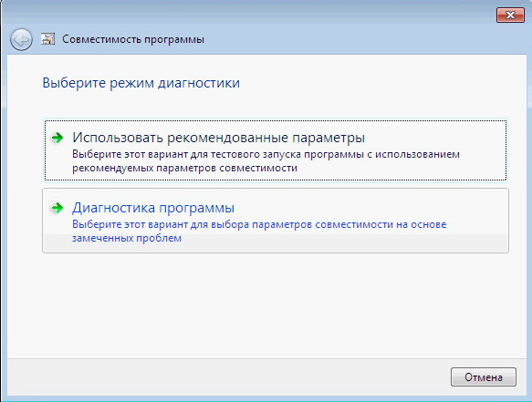Select 'Использовать рекомендованные параметры' option
532x402 pixels.
tap(276, 150)
